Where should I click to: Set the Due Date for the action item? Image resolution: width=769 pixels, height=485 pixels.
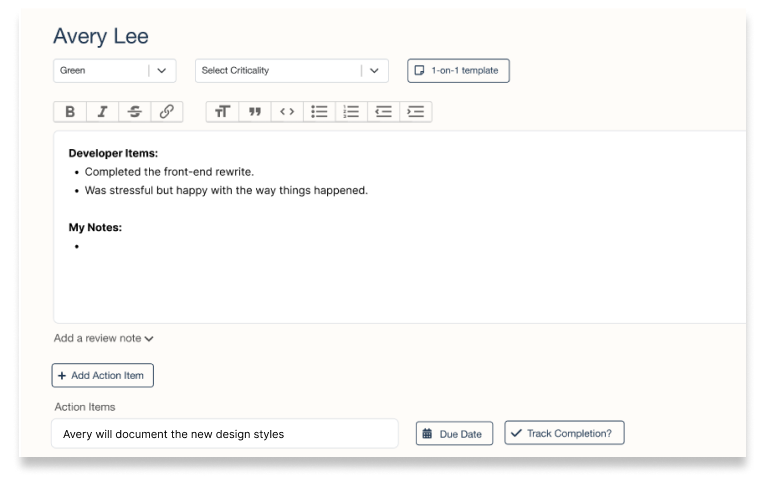(x=454, y=434)
